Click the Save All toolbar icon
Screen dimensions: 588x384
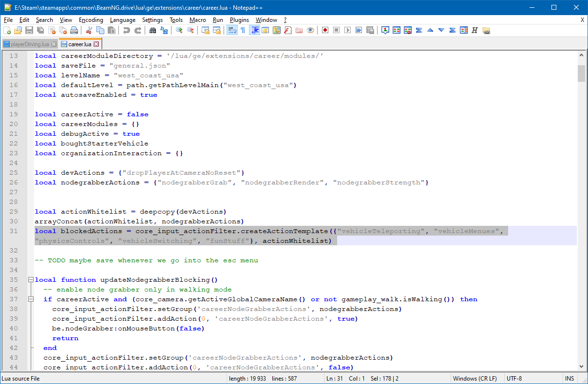click(40, 30)
